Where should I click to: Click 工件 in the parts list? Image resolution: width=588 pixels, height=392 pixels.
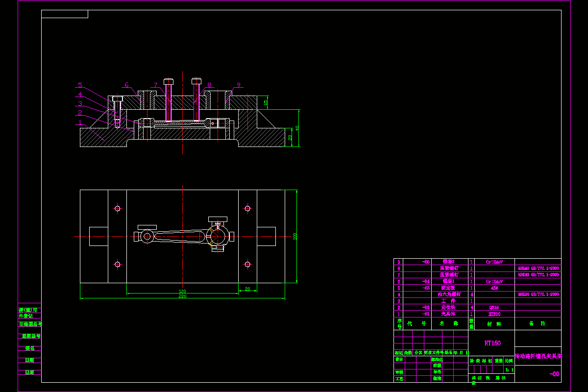[449, 301]
